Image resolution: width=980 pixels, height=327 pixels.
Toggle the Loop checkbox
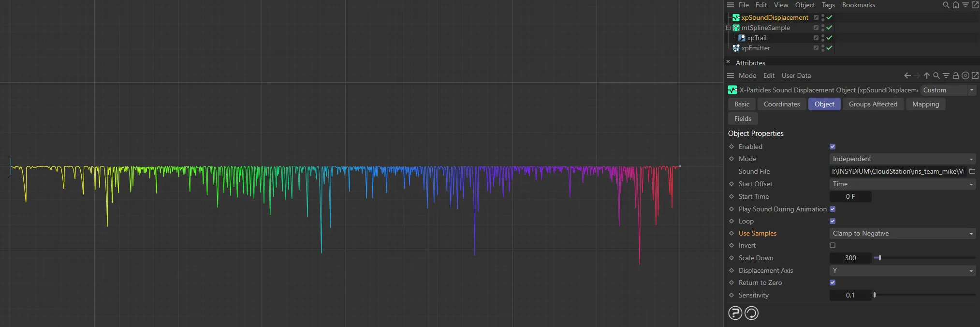click(833, 221)
